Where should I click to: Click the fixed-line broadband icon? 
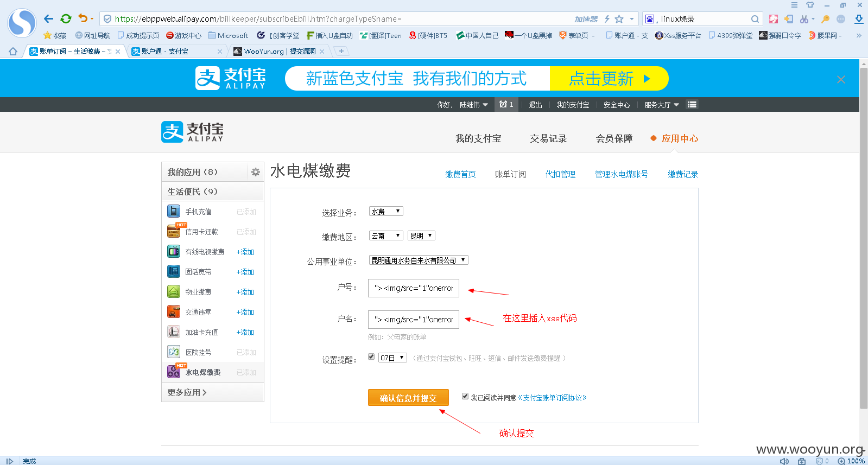point(174,271)
